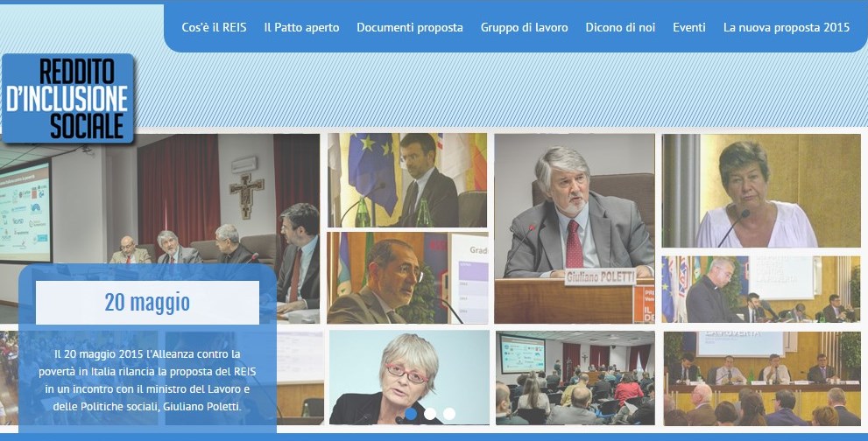Image resolution: width=868 pixels, height=441 pixels.
Task: Visit the Eventi page
Action: (x=688, y=27)
